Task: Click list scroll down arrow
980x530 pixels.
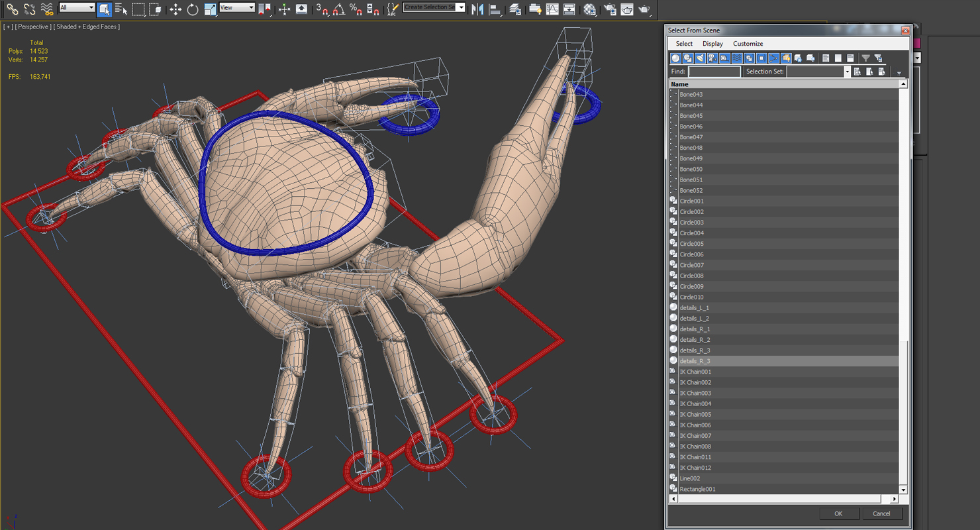Action: coord(903,490)
